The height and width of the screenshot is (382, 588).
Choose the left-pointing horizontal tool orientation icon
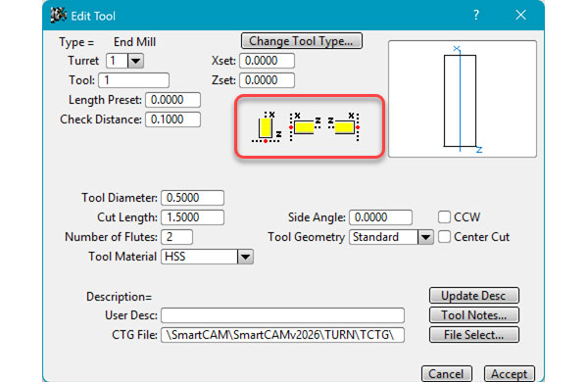point(305,127)
